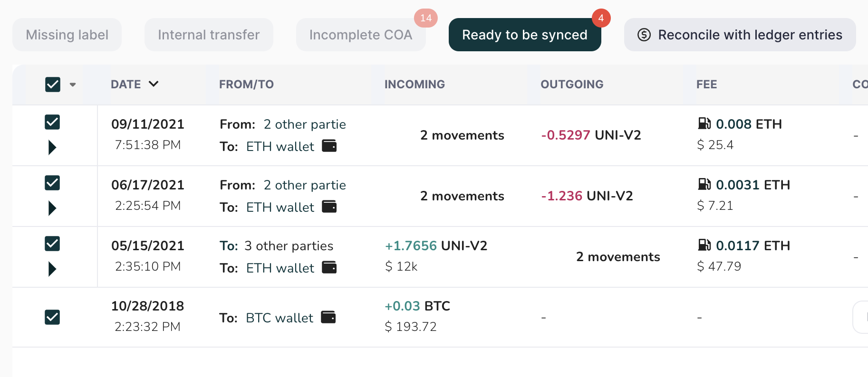The image size is (868, 377).
Task: Click Reconcile with ledger entries button
Action: pyautogui.click(x=740, y=35)
